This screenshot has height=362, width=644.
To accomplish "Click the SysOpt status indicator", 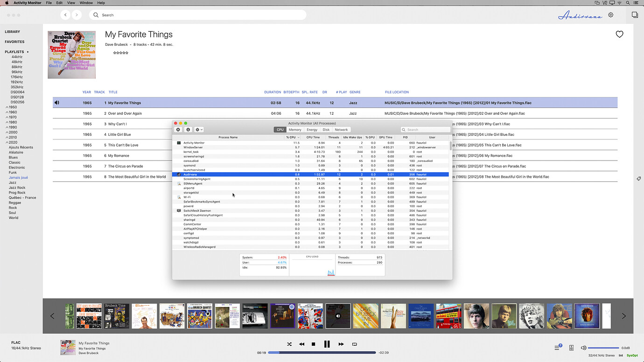I will (632, 355).
